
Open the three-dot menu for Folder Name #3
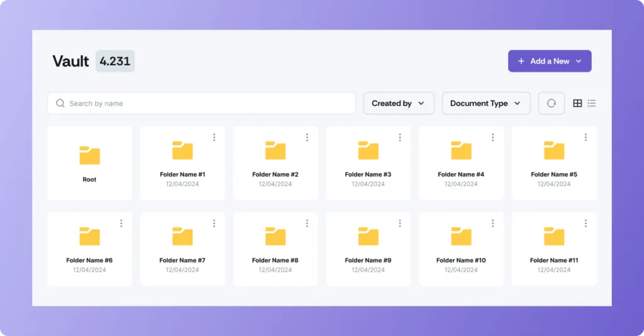pos(399,138)
